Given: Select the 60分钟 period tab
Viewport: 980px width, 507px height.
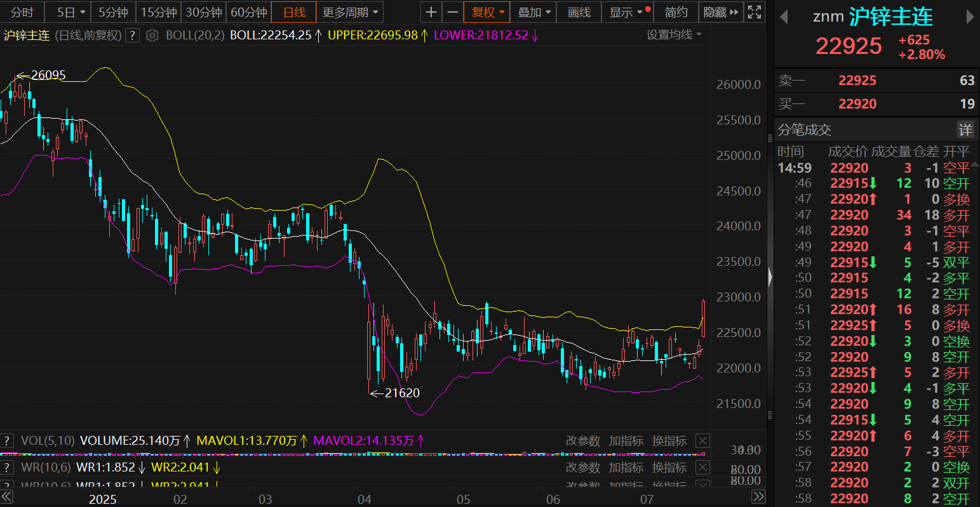Looking at the screenshot, I should point(248,12).
